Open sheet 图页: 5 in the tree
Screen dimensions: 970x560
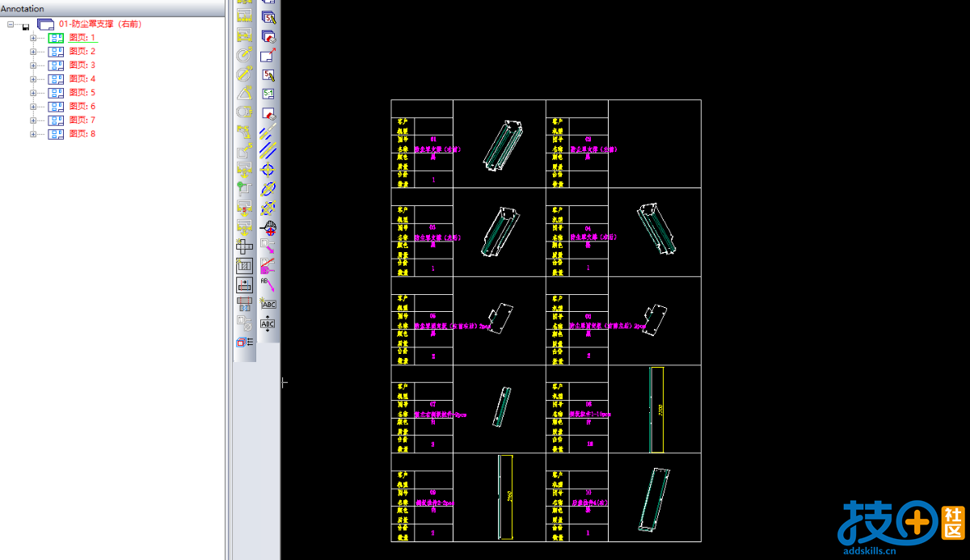coord(82,93)
